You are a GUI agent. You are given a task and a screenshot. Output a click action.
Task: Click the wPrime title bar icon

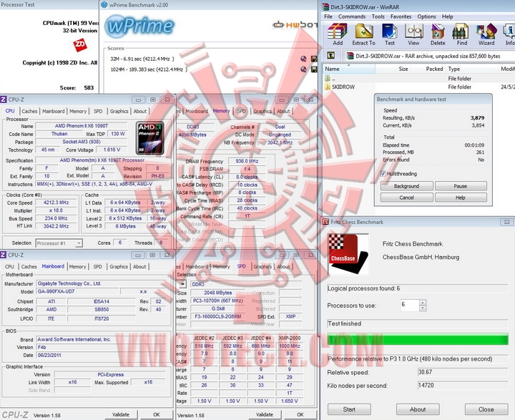pyautogui.click(x=104, y=5)
